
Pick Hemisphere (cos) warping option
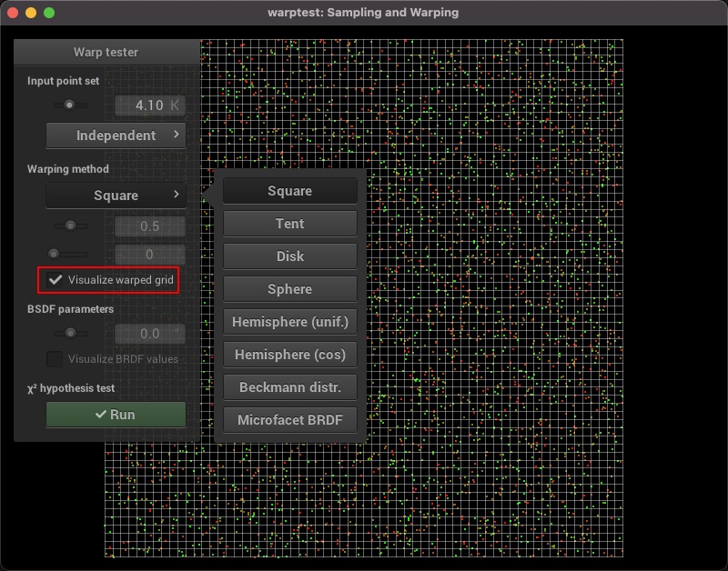(x=289, y=355)
